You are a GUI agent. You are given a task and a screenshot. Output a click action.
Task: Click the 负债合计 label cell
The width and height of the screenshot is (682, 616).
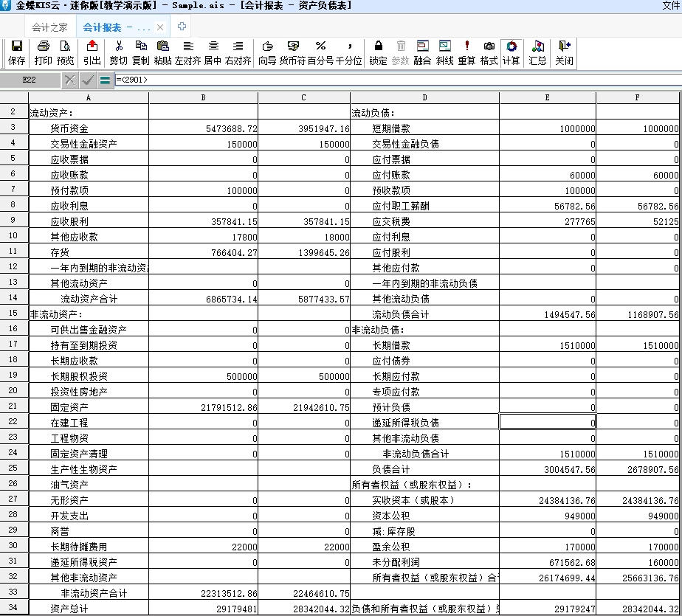[425, 469]
